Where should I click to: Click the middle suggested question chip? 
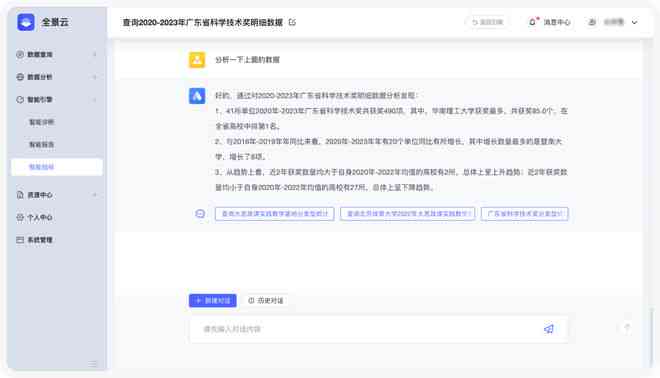pos(407,214)
